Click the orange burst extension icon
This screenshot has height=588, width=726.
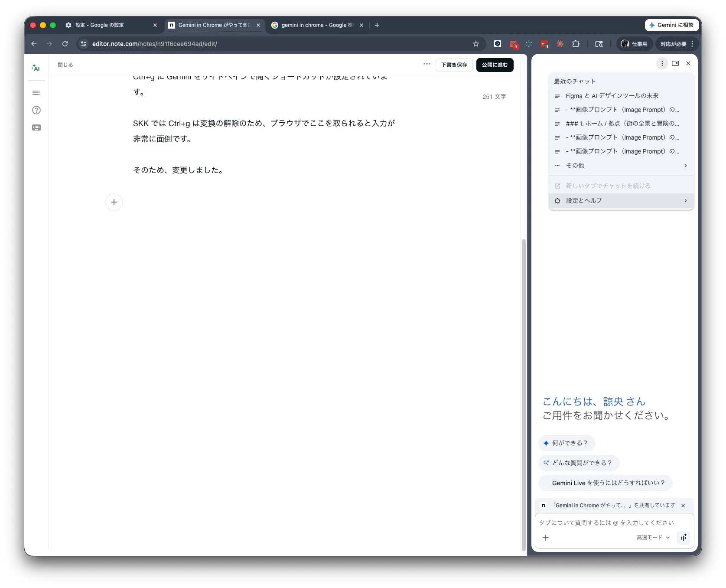click(560, 44)
